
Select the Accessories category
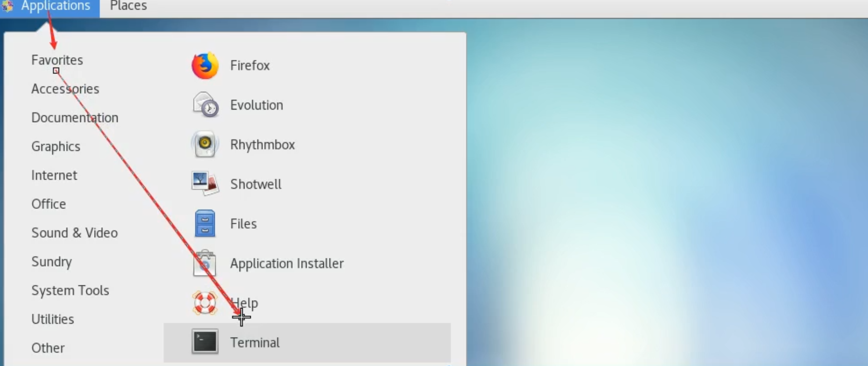point(65,89)
